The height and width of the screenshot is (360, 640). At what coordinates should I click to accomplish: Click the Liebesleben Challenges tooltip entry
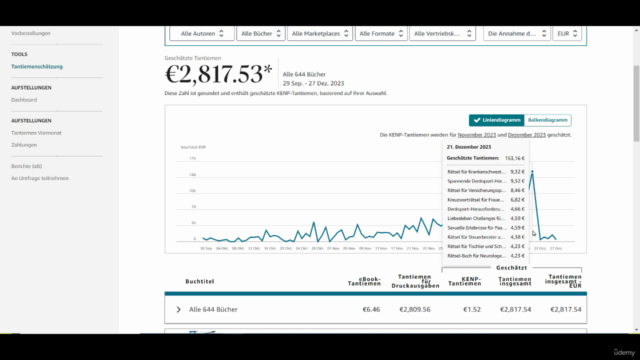point(486,218)
